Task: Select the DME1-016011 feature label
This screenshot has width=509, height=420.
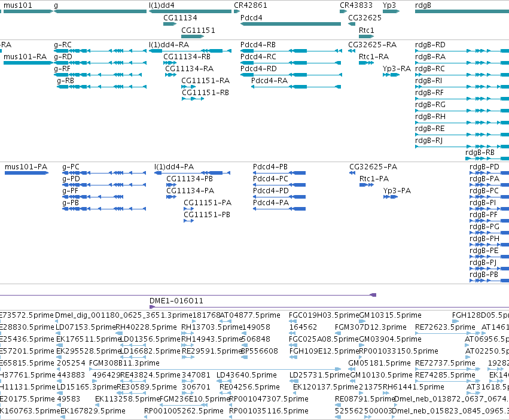Action: click(176, 301)
